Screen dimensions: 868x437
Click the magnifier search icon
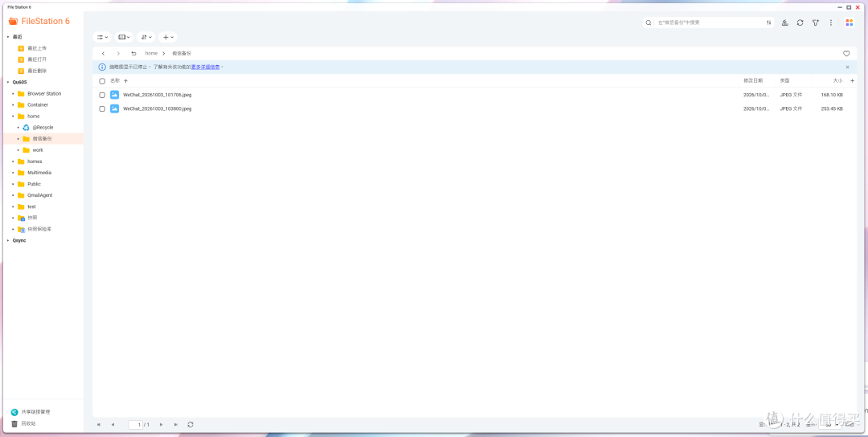coord(649,22)
